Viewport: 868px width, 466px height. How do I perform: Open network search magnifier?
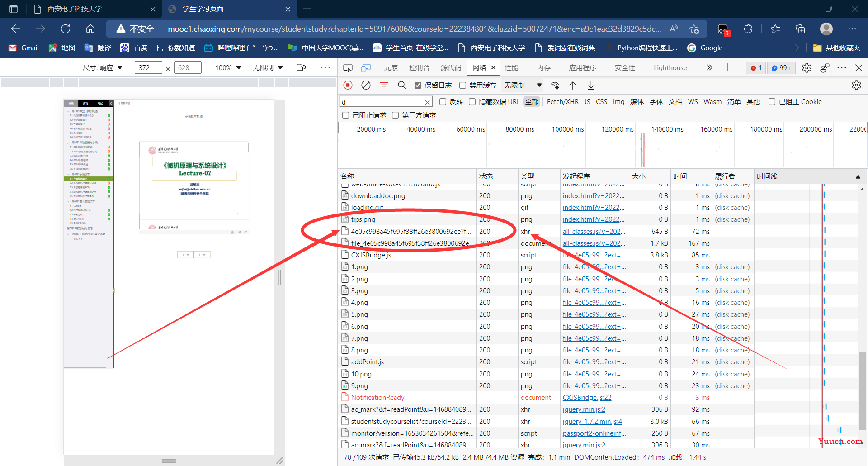click(402, 85)
